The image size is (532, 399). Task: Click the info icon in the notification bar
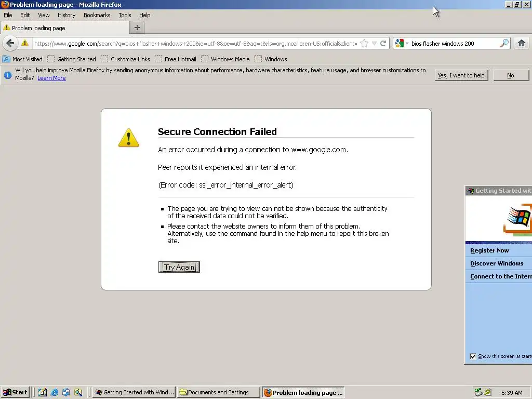(x=8, y=75)
